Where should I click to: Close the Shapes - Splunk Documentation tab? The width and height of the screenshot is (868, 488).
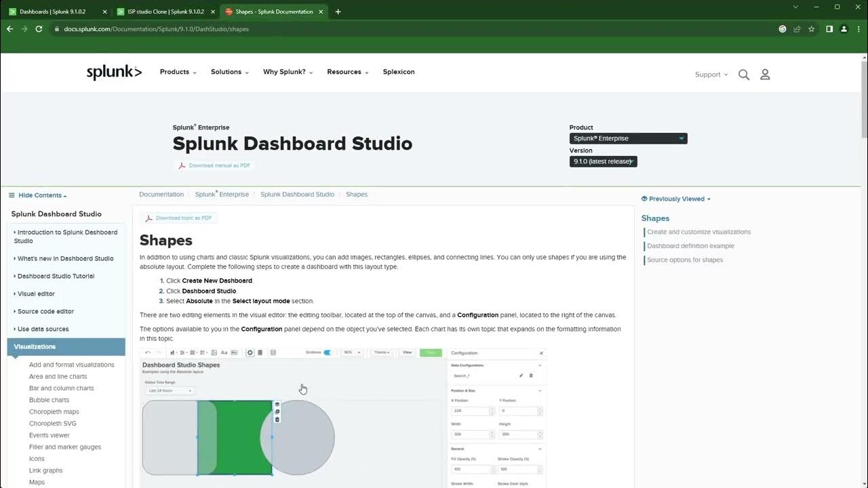[321, 12]
